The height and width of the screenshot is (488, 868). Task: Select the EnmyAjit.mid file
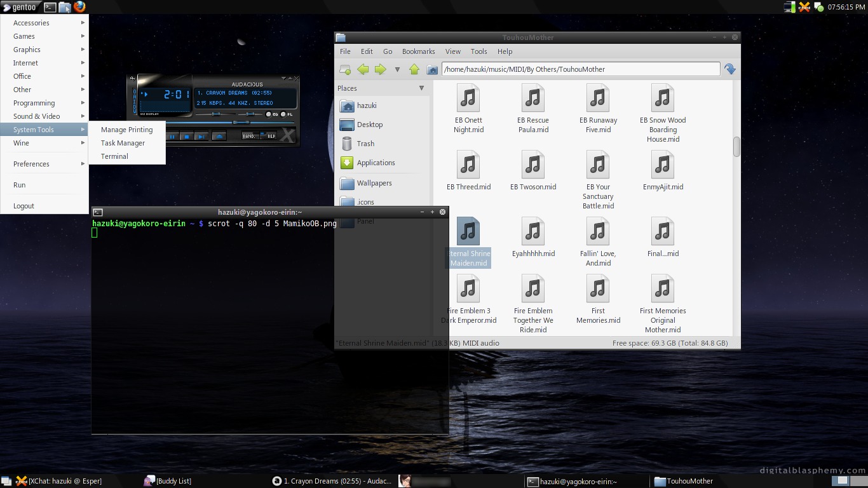(x=663, y=170)
